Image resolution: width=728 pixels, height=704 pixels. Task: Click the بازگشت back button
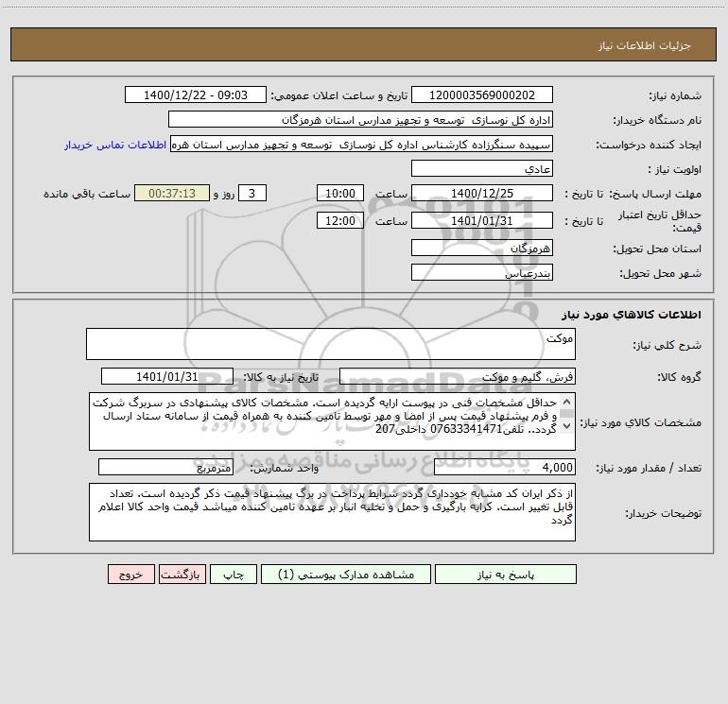click(x=182, y=575)
